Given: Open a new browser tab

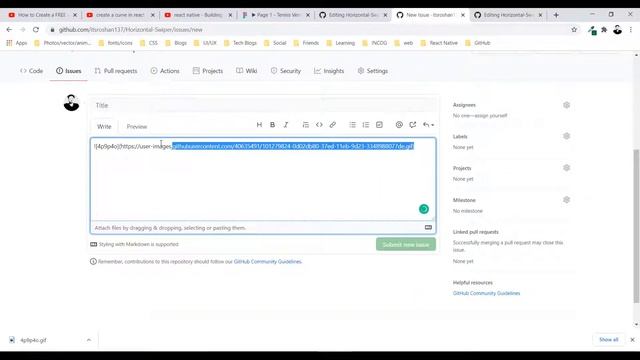Looking at the screenshot, I should pyautogui.click(x=556, y=15).
